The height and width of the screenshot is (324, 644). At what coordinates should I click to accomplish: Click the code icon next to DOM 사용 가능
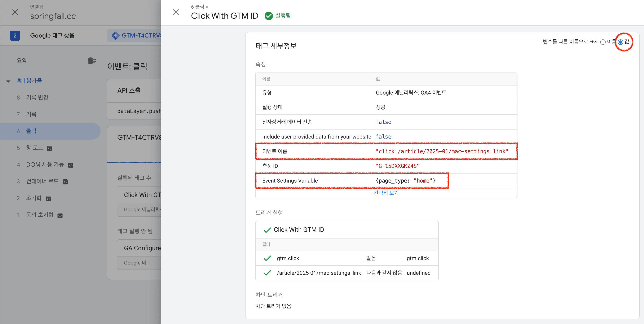(71, 165)
